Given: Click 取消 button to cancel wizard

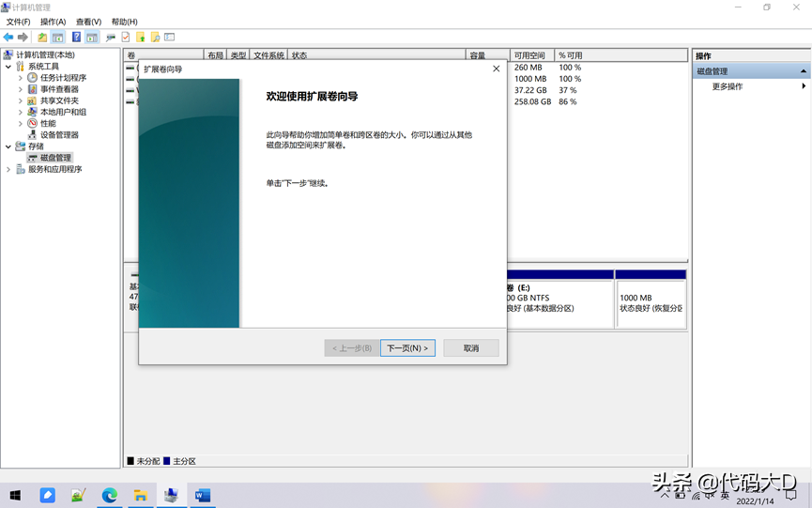Looking at the screenshot, I should click(471, 348).
